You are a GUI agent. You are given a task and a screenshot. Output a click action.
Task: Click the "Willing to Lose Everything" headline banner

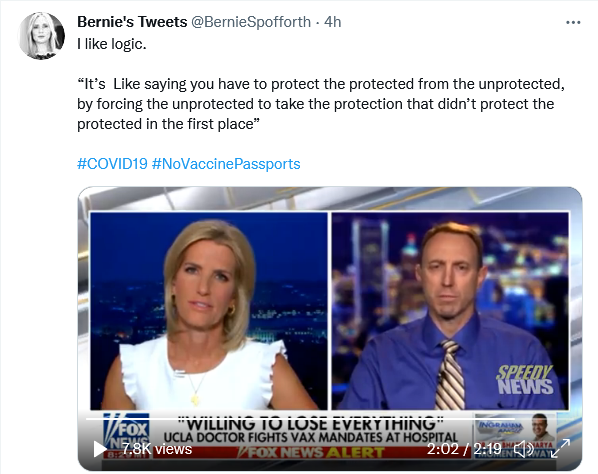310,423
